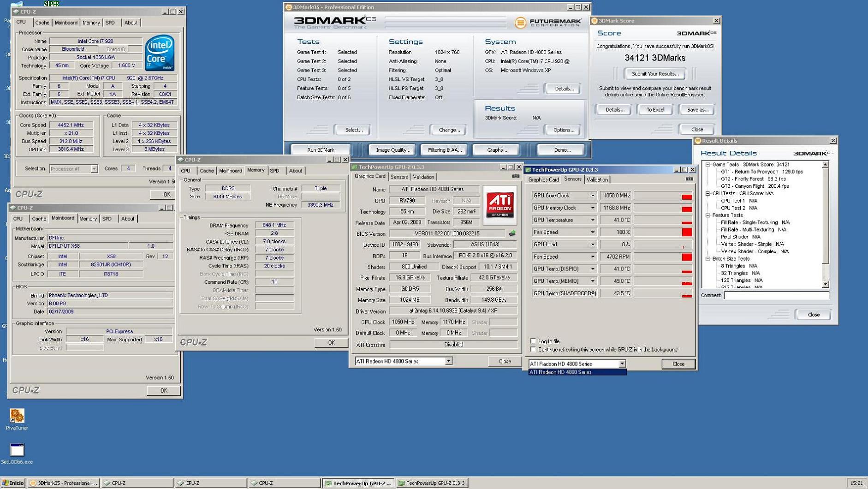Click the Comment input field in Result Details

776,295
